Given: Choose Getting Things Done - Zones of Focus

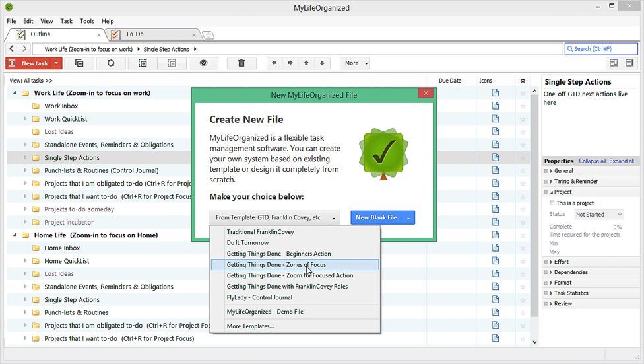Looking at the screenshot, I should click(295, 264).
